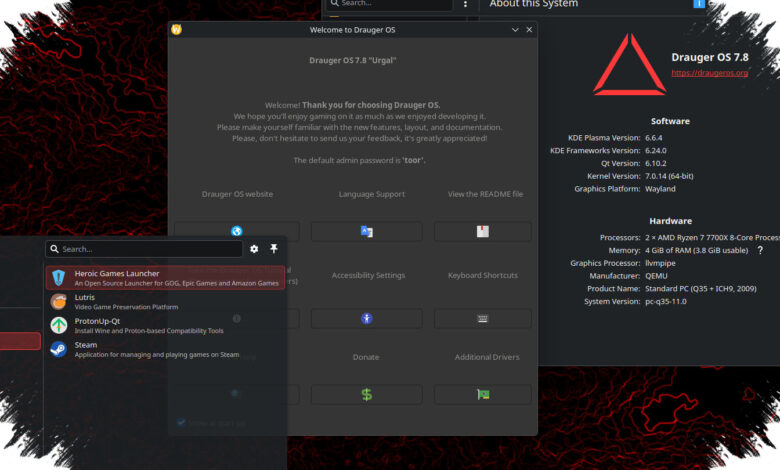Open Accessibility Settings icon button
Image resolution: width=780 pixels, height=470 pixels.
tap(367, 318)
